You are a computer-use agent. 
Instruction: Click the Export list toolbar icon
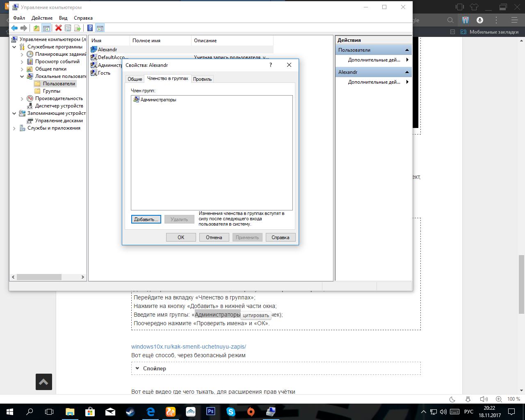tap(77, 28)
